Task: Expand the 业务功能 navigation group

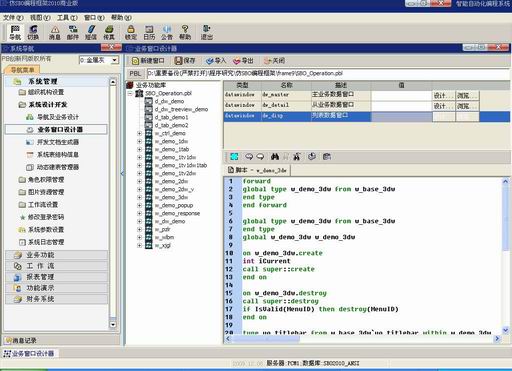Action: click(57, 255)
